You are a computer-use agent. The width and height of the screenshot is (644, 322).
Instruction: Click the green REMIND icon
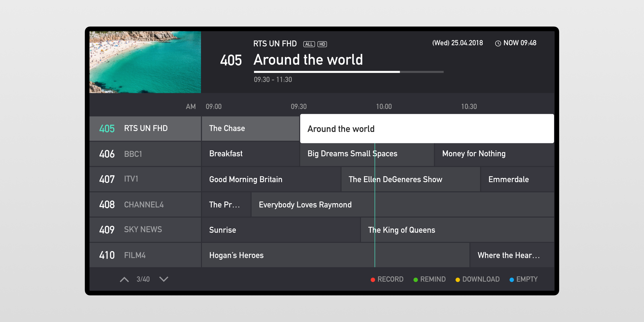416,279
